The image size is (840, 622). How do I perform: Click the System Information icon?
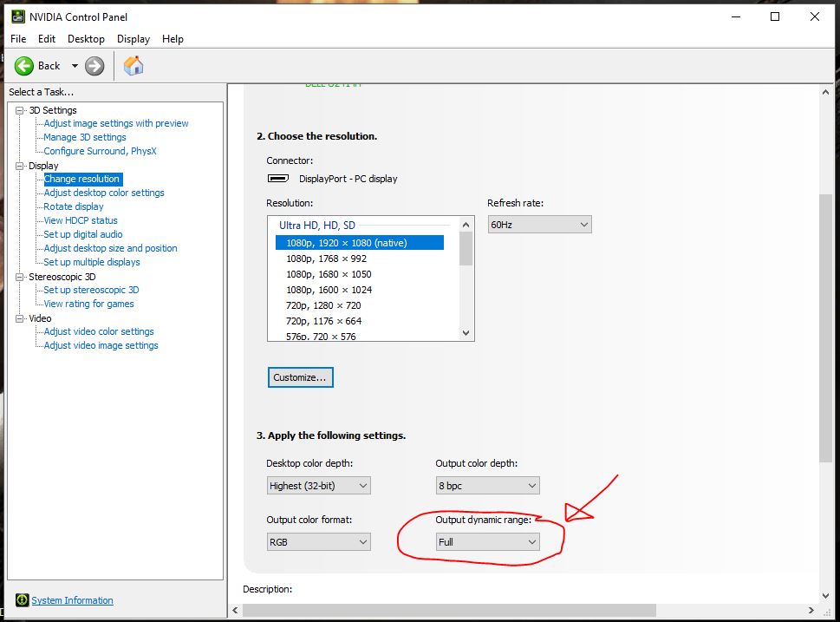pos(22,600)
